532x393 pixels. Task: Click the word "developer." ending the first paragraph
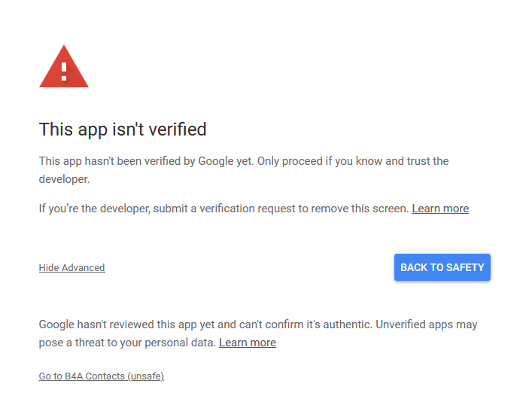[x=64, y=179]
